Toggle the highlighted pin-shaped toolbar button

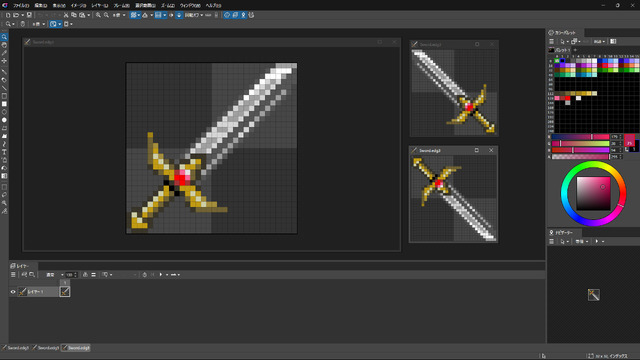click(243, 15)
